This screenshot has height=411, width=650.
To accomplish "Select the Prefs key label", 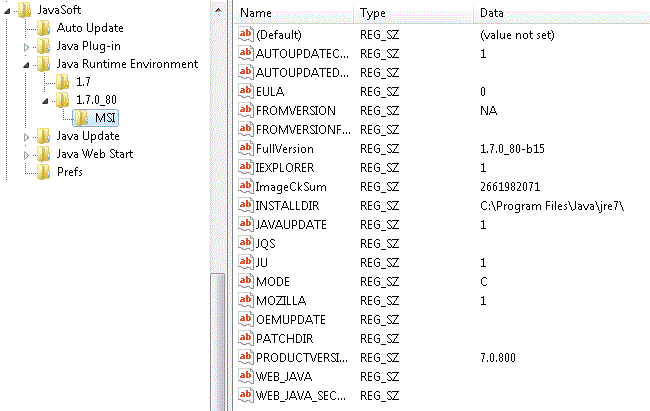I will pos(70,172).
